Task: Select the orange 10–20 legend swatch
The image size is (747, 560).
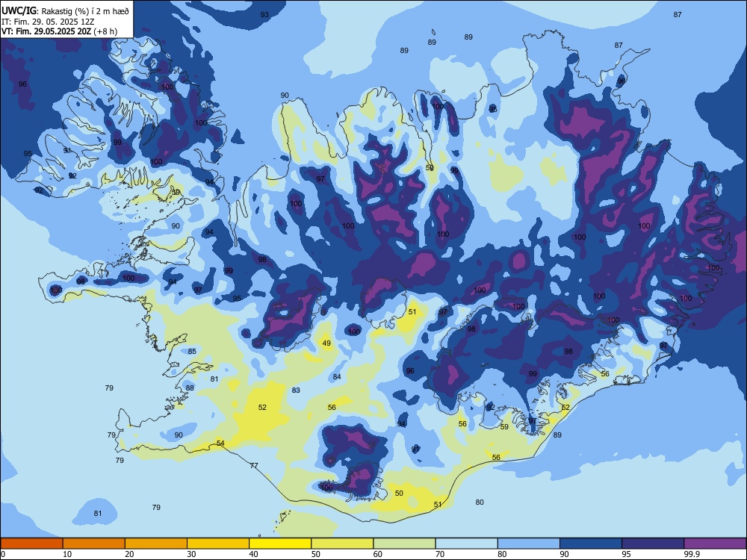Action: click(94, 544)
